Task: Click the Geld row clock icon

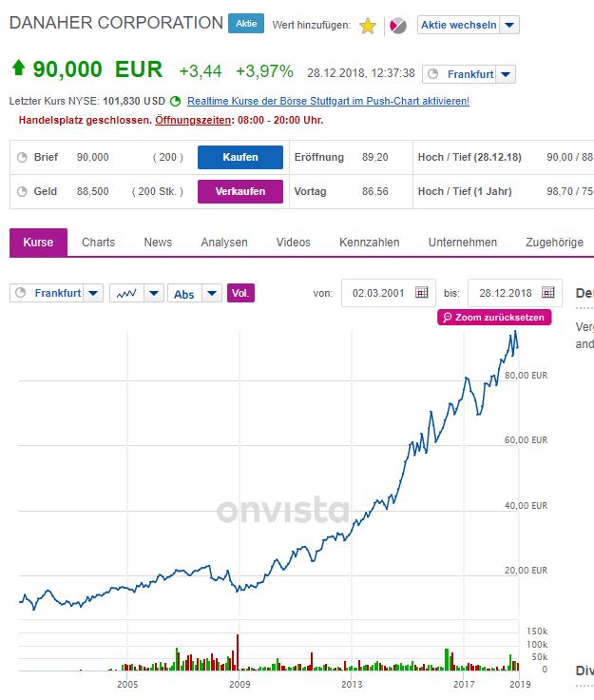Action: tap(22, 191)
